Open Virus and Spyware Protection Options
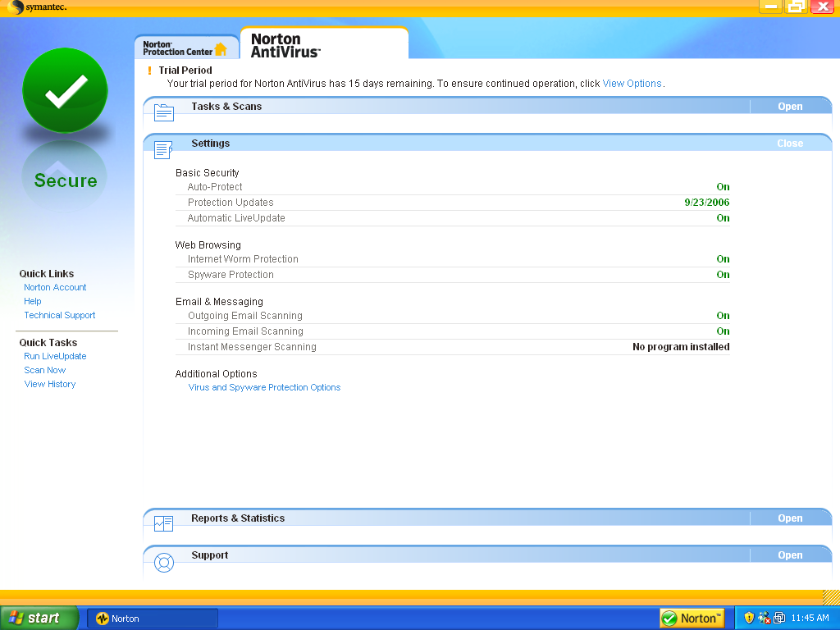This screenshot has width=840, height=630. pyautogui.click(x=264, y=387)
